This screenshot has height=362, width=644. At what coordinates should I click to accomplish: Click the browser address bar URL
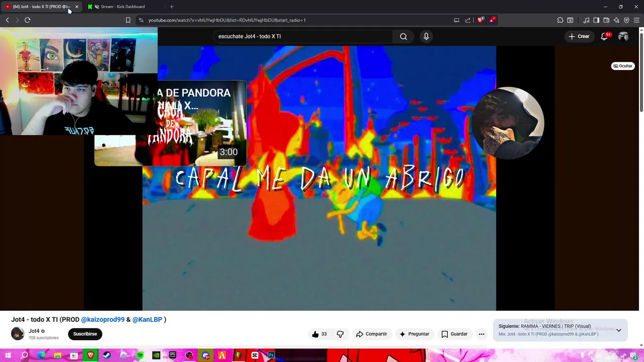coord(227,20)
